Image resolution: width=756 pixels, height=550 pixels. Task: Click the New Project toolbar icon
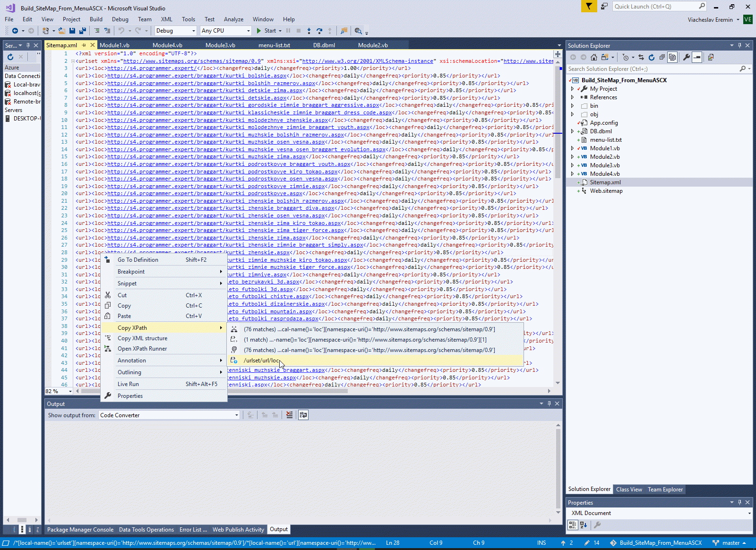[x=45, y=31]
